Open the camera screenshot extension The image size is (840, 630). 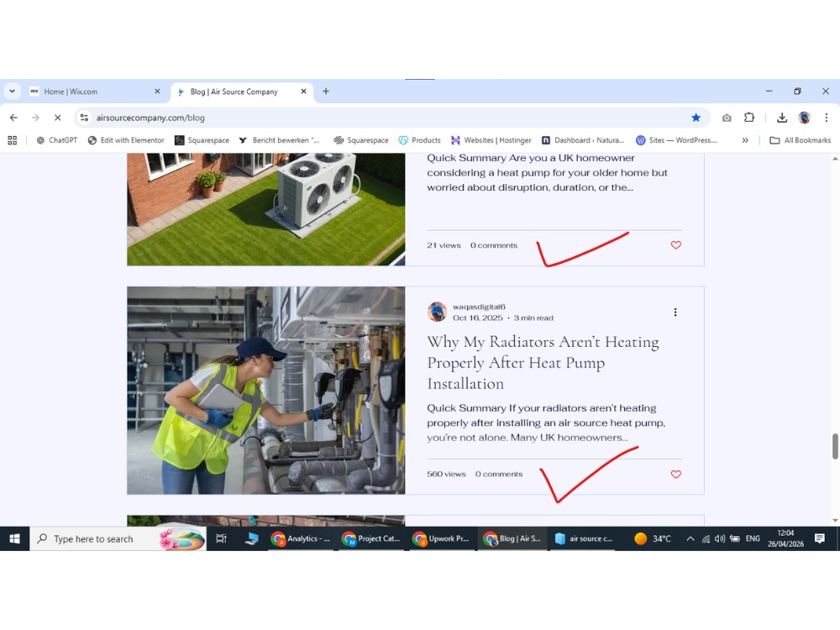tap(727, 118)
